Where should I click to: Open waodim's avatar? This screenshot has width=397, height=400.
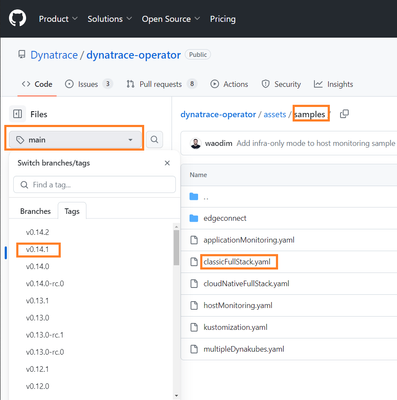[195, 143]
